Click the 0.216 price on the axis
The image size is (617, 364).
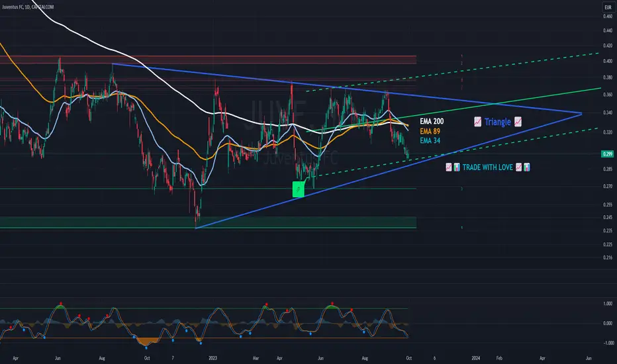pos(608,257)
